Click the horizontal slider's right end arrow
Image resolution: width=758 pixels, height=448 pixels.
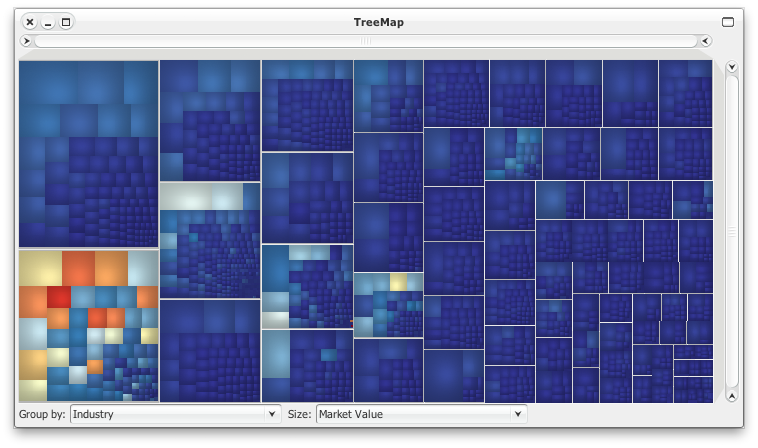click(x=705, y=41)
